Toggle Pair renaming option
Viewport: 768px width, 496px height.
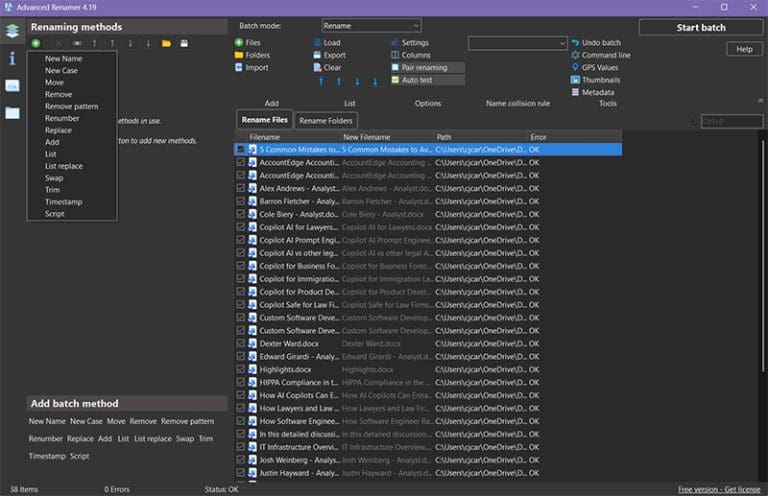pyautogui.click(x=427, y=68)
